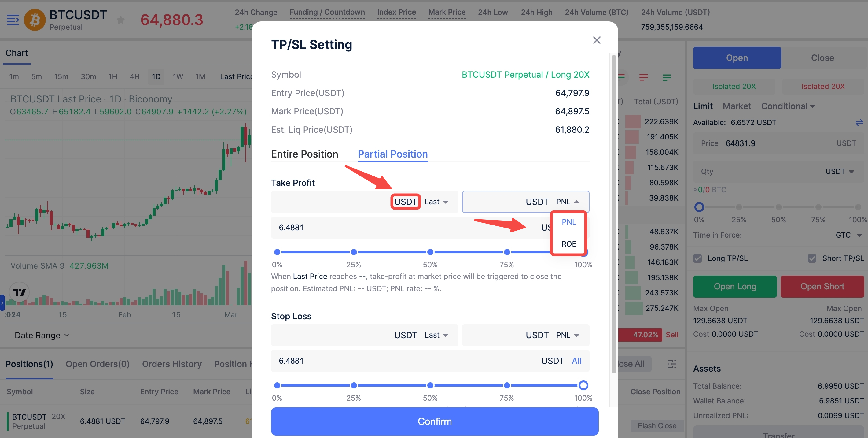Click the transfer arrows icon beside Available
Image resolution: width=868 pixels, height=438 pixels.
[859, 122]
